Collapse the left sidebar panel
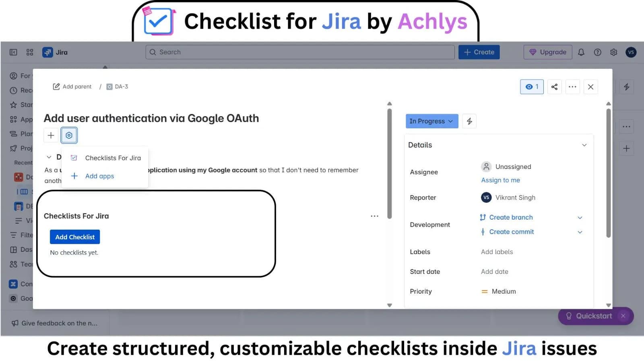This screenshot has width=644, height=362. [13, 52]
